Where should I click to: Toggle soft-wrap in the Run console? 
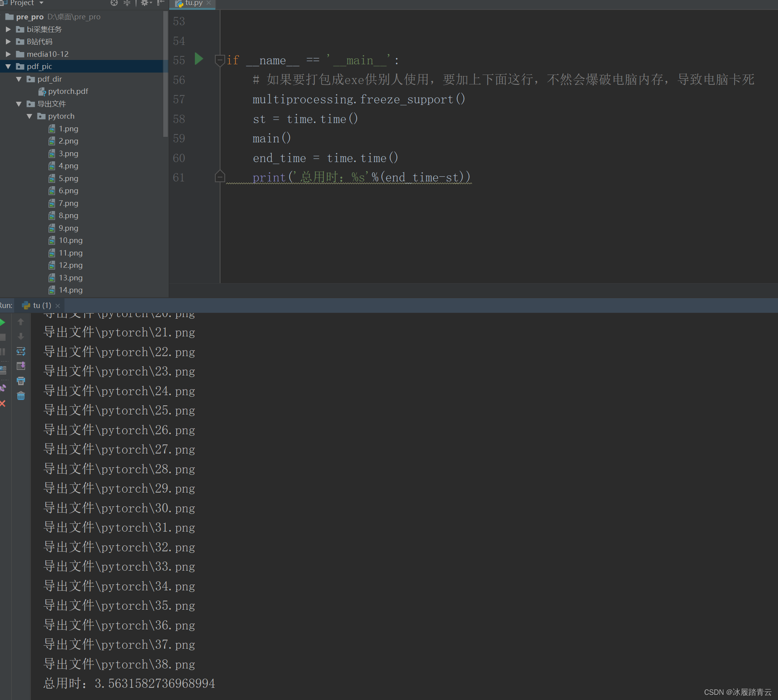click(x=21, y=351)
